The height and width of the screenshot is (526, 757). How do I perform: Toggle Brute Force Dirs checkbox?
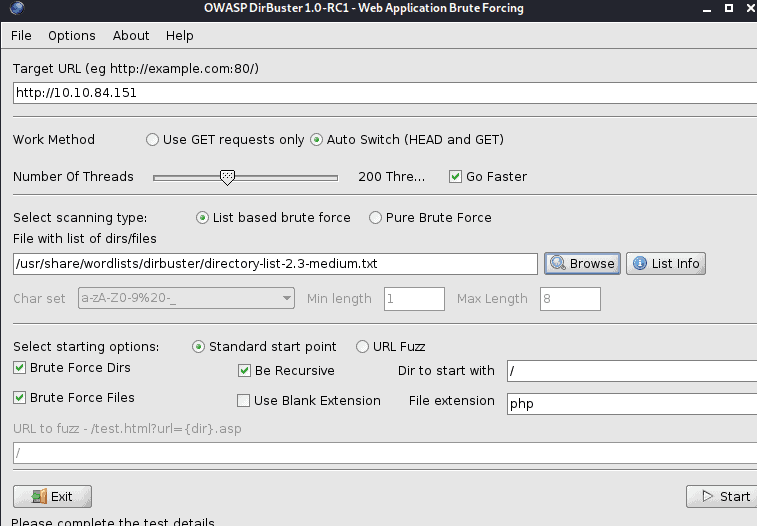(x=19, y=368)
